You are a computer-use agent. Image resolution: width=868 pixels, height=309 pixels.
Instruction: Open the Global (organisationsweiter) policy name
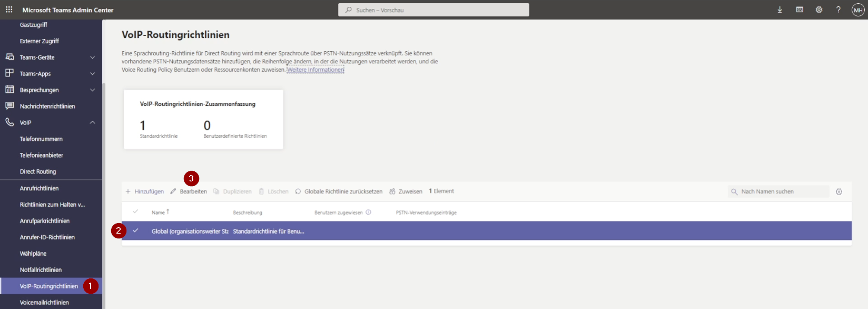click(x=190, y=231)
